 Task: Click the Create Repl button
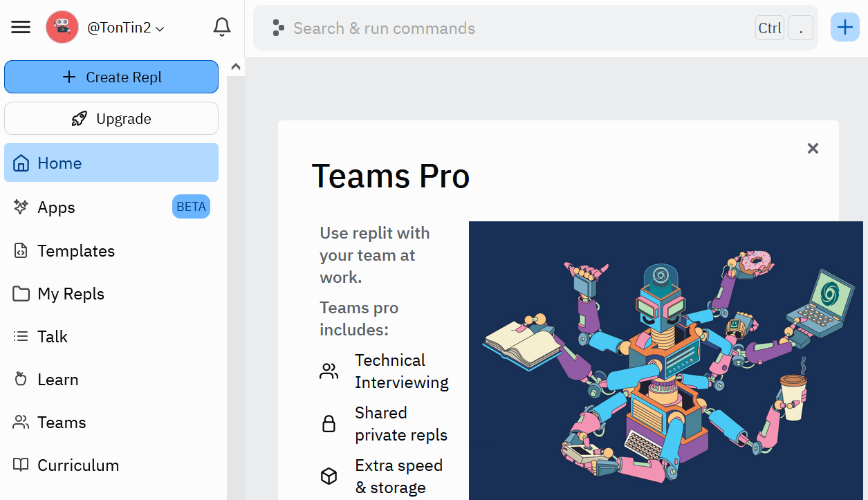[111, 77]
